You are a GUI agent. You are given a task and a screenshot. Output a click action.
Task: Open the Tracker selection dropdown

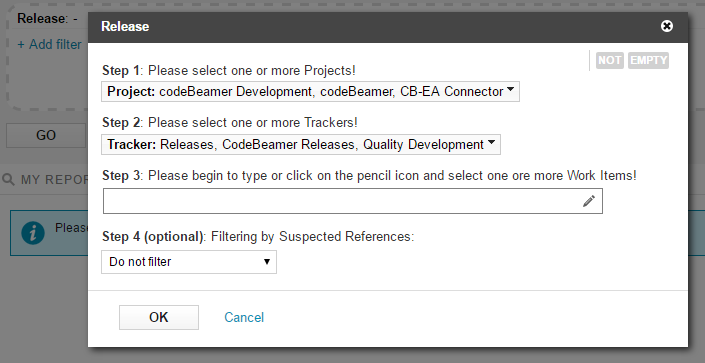[301, 144]
